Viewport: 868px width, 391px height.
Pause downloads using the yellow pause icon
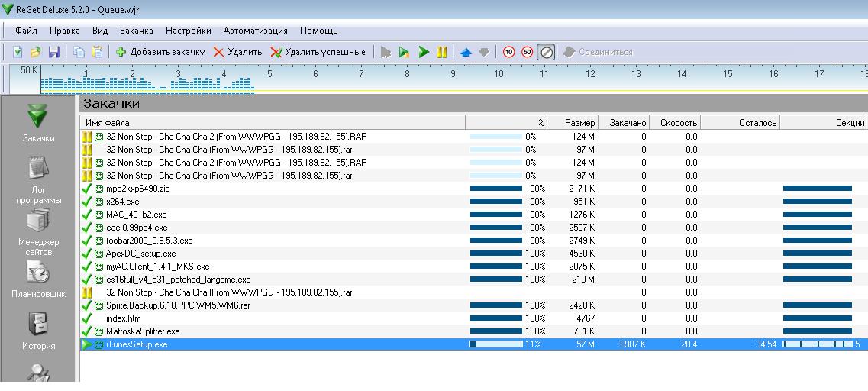tap(442, 52)
